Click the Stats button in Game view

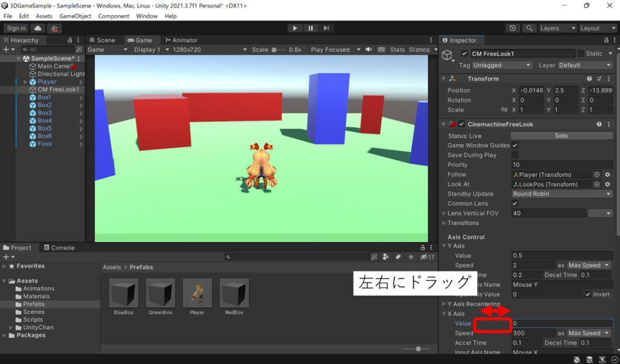[397, 49]
